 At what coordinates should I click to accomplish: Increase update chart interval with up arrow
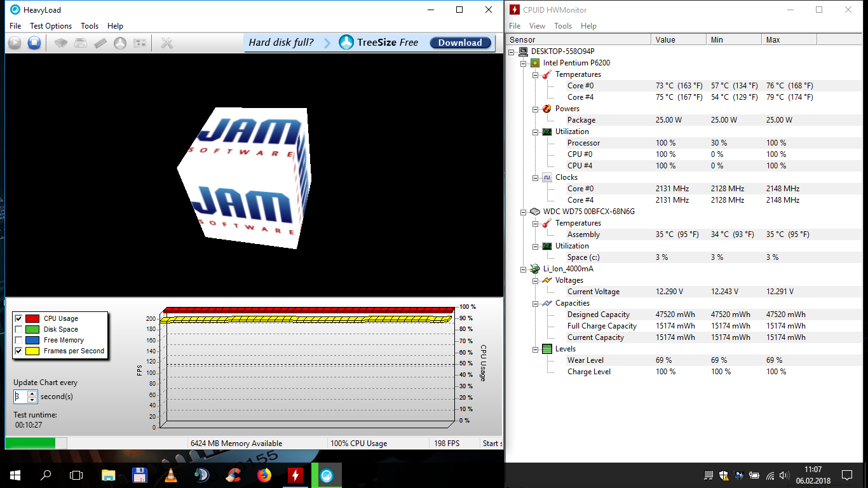click(32, 393)
